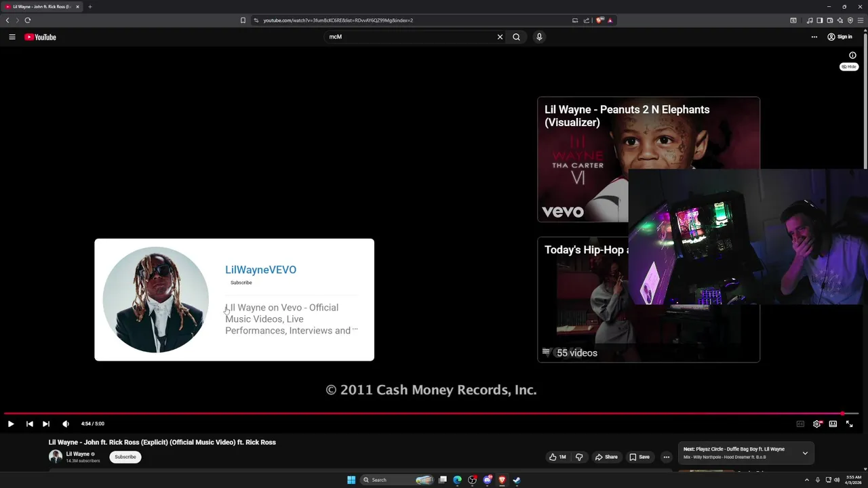Image resolution: width=868 pixels, height=488 pixels.
Task: Open Lil Wayne channel avatar below video
Action: pyautogui.click(x=56, y=456)
